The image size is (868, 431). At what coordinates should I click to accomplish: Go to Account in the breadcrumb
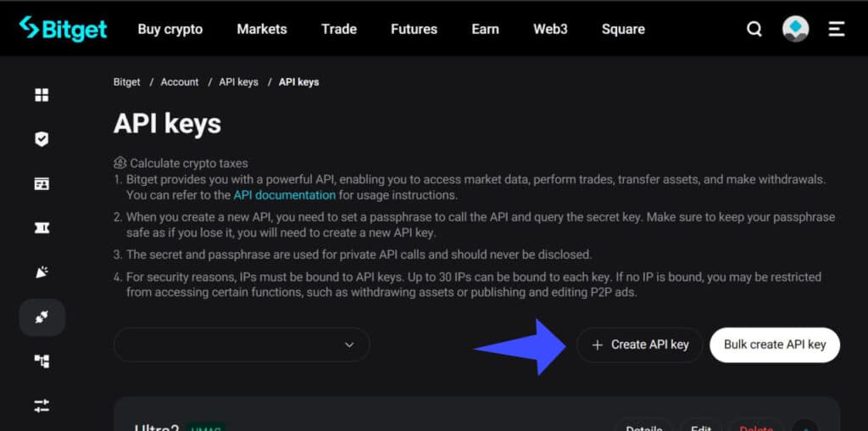pyautogui.click(x=180, y=82)
